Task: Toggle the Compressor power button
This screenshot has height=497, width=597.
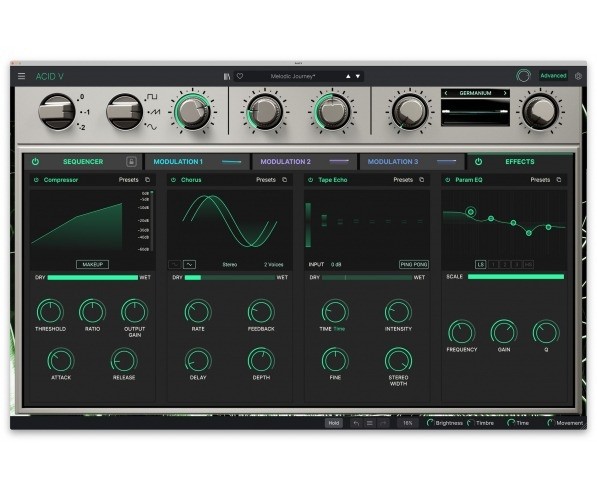Action: click(36, 180)
